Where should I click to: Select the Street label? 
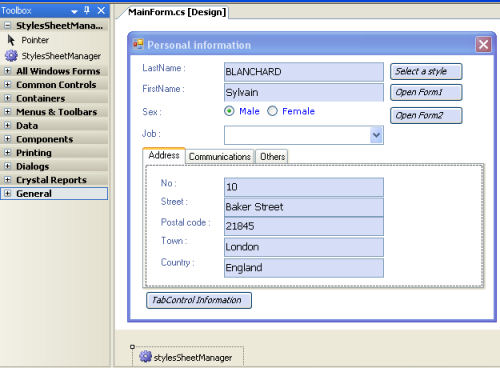[x=174, y=202]
